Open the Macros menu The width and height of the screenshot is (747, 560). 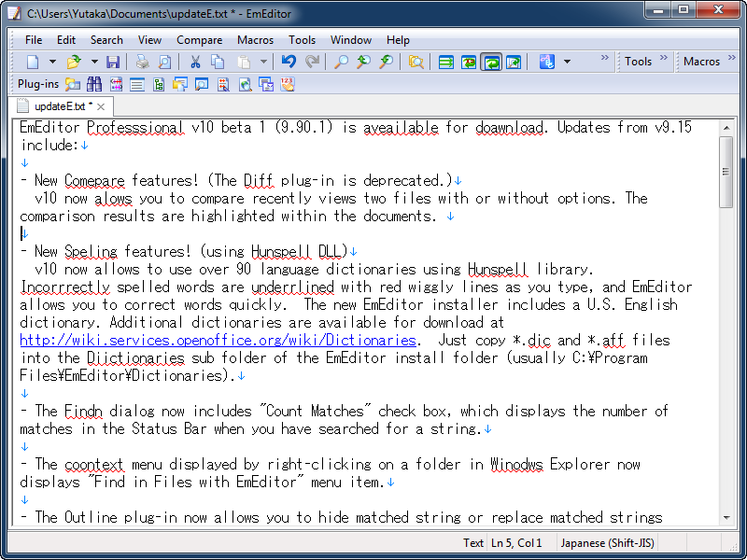point(255,40)
